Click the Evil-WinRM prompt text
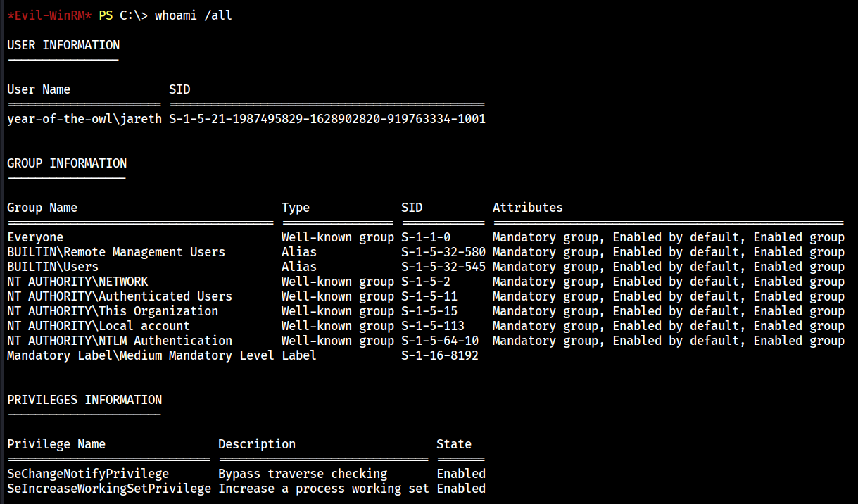This screenshot has width=858, height=504. pyautogui.click(x=49, y=15)
